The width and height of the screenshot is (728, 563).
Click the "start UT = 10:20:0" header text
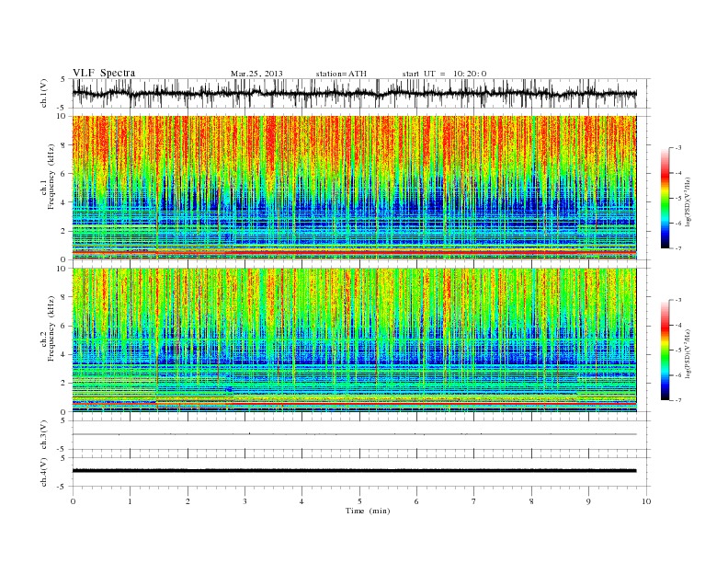pos(444,74)
